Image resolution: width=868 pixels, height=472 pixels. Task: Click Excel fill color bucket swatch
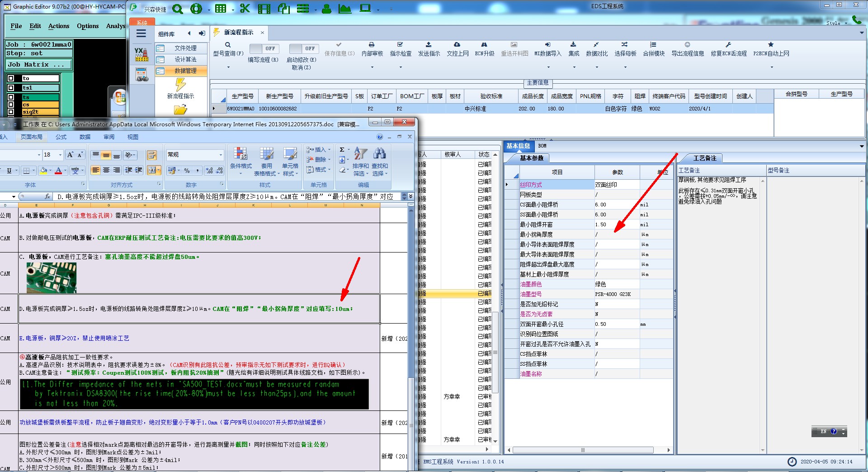43,171
